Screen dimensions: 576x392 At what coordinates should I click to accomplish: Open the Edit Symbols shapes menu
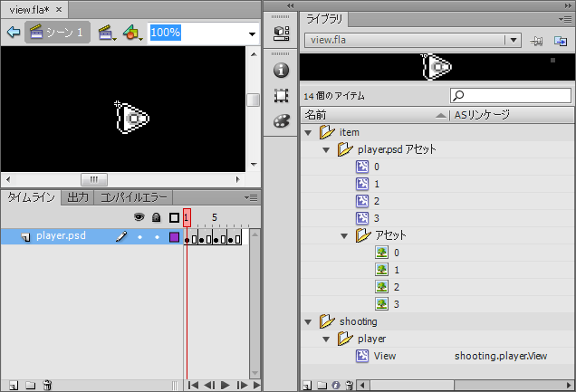tap(133, 33)
